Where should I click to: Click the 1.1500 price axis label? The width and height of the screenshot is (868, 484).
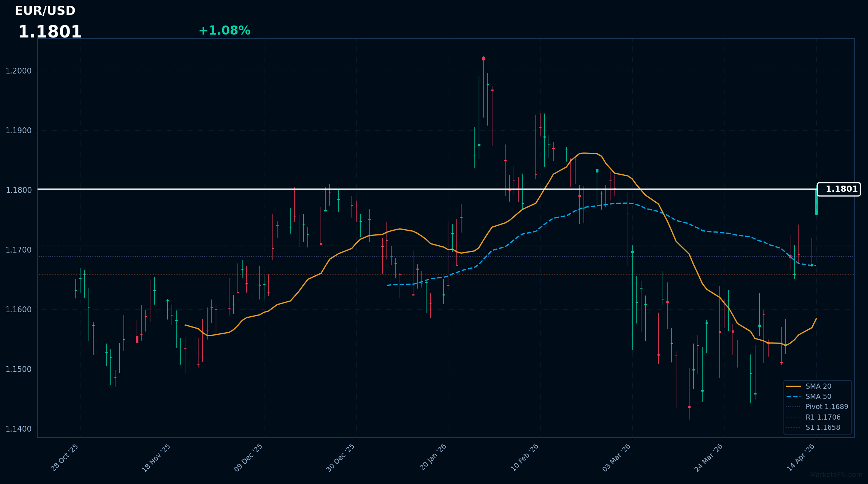pos(19,369)
